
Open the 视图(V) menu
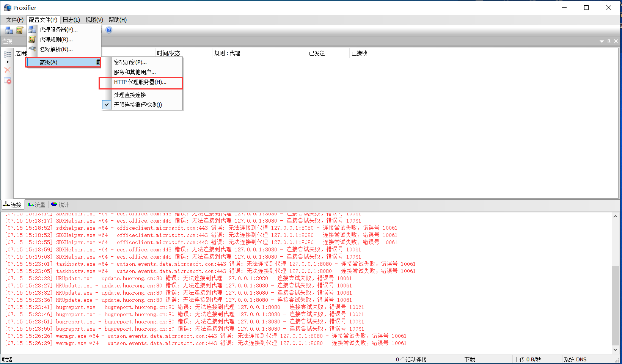pyautogui.click(x=94, y=20)
